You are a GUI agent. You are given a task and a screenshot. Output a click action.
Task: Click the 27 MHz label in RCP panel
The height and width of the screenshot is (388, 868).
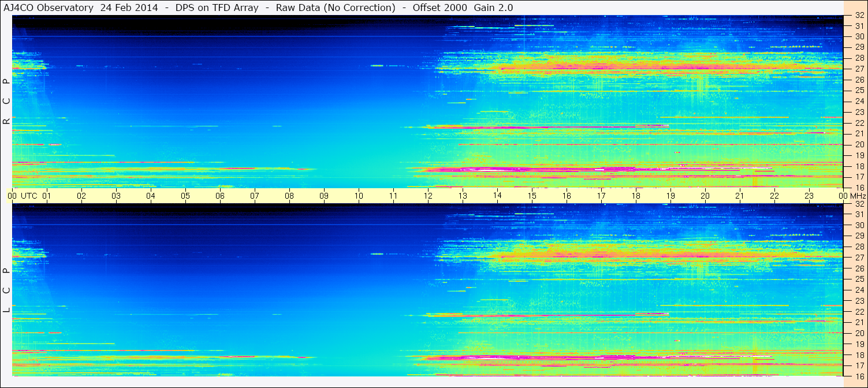859,69
